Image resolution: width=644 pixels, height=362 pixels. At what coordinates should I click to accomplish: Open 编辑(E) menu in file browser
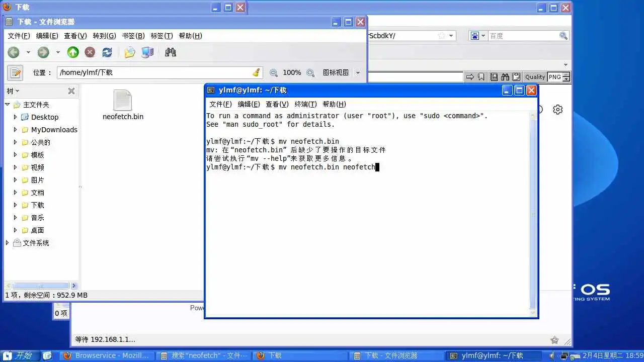pyautogui.click(x=47, y=36)
